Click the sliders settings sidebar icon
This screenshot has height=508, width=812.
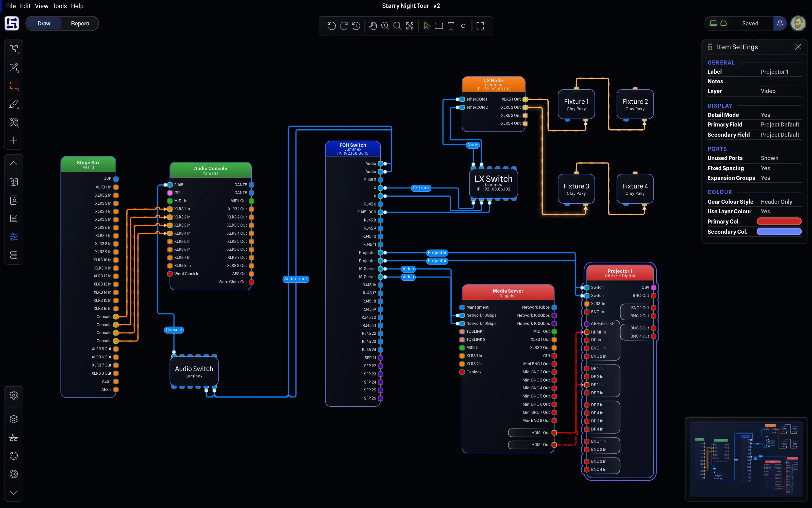click(14, 237)
